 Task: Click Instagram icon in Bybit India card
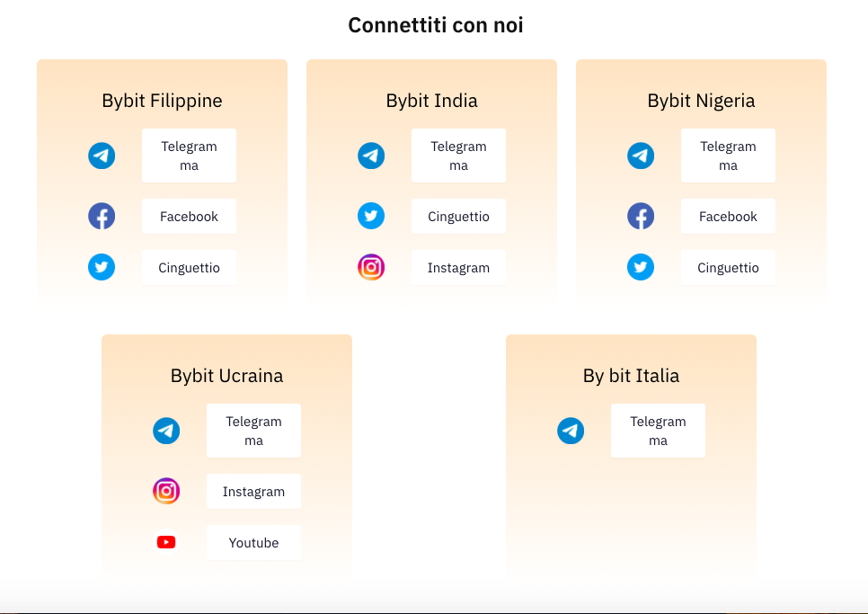coord(371,267)
